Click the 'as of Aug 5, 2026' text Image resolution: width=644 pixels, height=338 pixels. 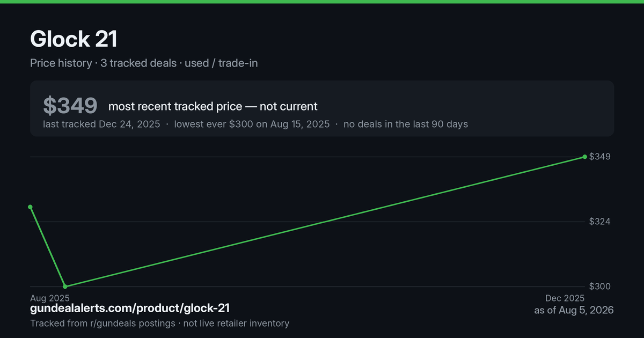coord(574,310)
